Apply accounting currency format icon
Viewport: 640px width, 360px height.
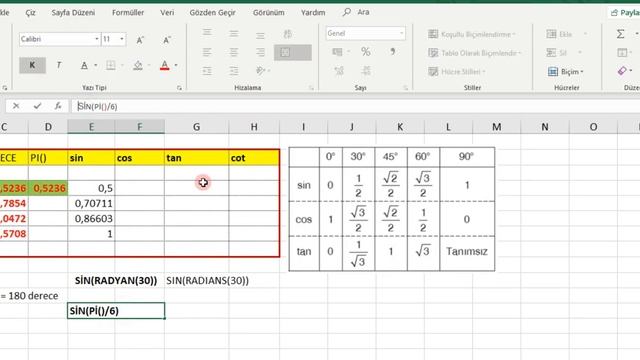[x=337, y=52]
